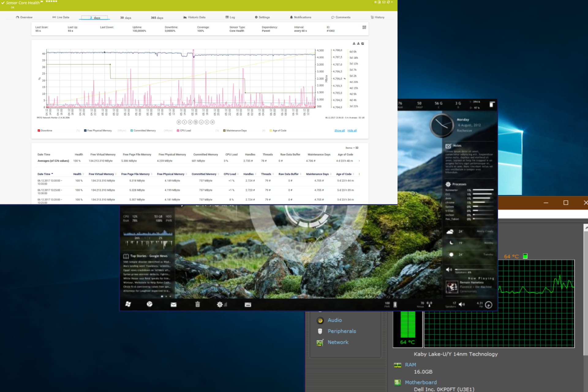Image resolution: width=588 pixels, height=392 pixels.
Task: Click the QR code icon in status bar
Action: (x=364, y=27)
